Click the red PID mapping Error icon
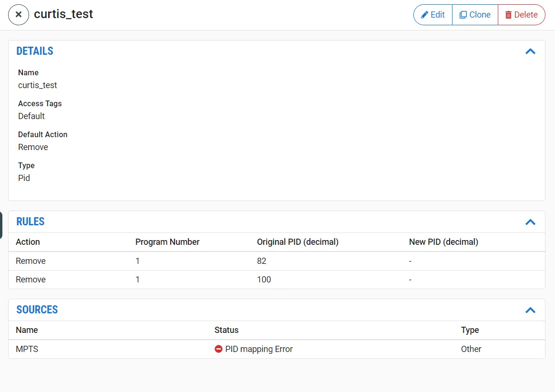This screenshot has height=392, width=555. [x=218, y=349]
